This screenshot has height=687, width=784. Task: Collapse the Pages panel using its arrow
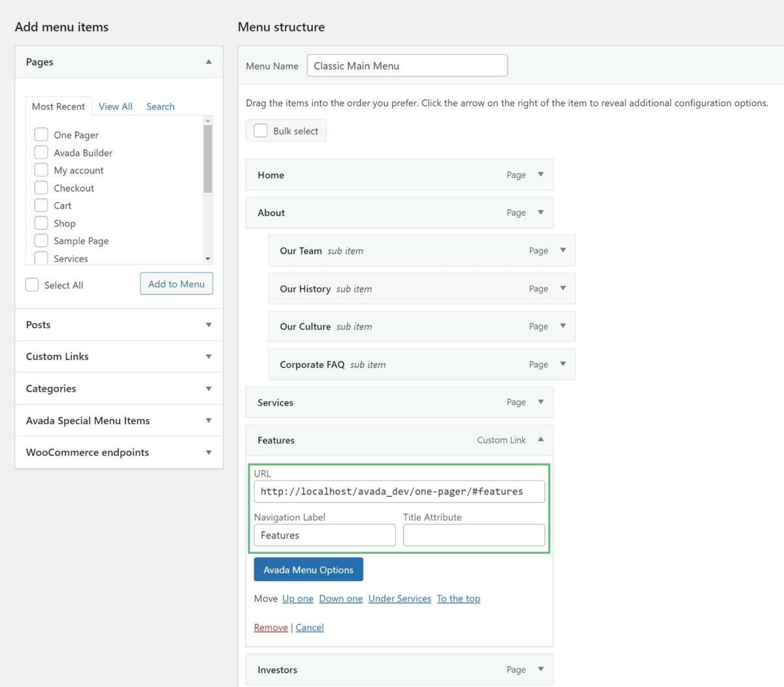pos(208,62)
